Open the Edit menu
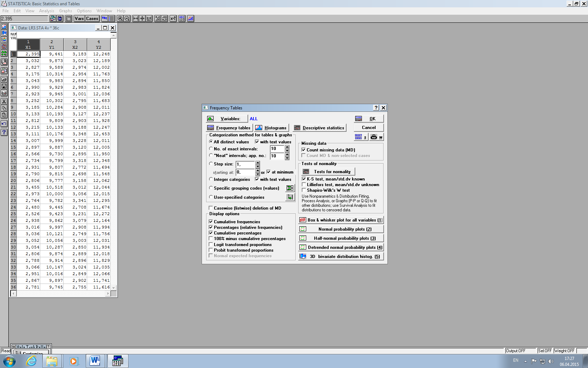Image resolution: width=588 pixels, height=368 pixels. (x=17, y=11)
